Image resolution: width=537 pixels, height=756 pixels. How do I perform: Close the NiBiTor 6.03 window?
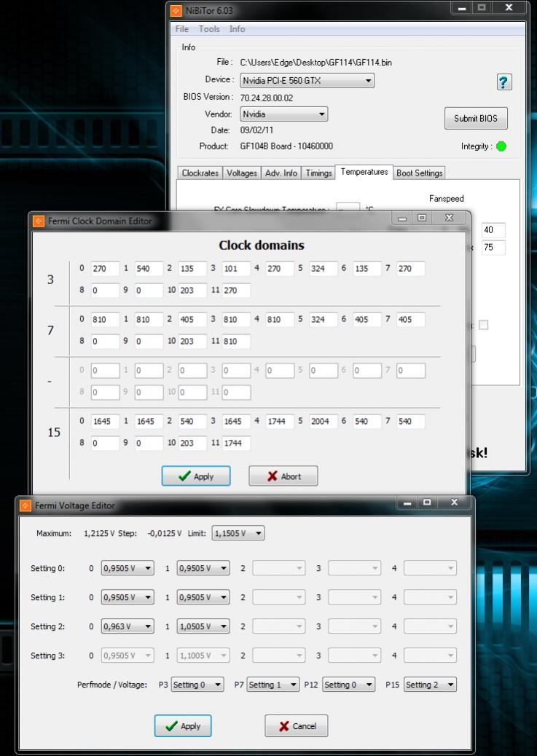coord(509,8)
